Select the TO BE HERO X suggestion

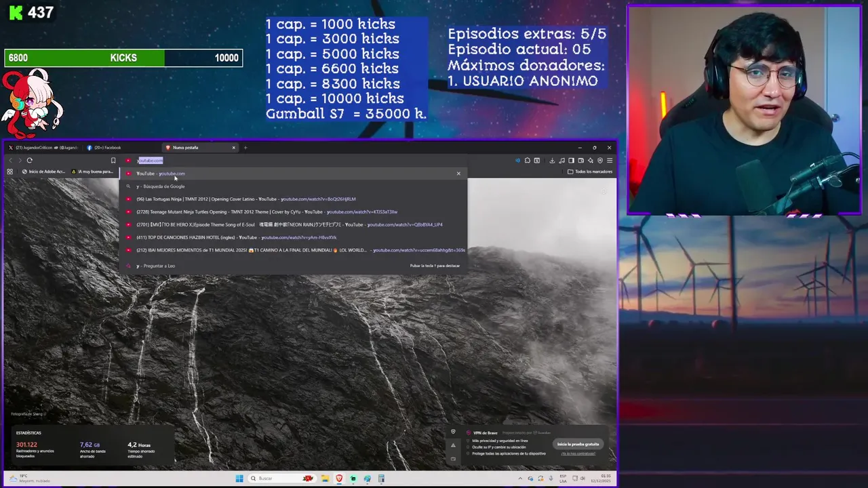294,225
